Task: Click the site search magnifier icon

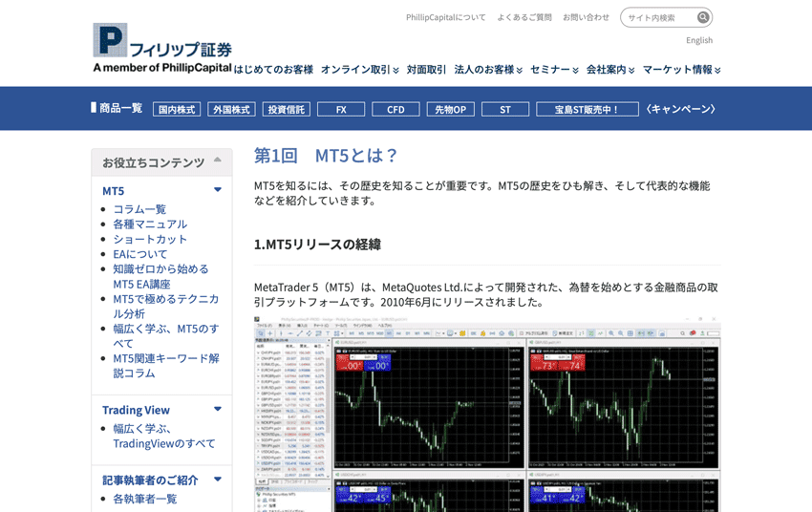Action: 703,17
